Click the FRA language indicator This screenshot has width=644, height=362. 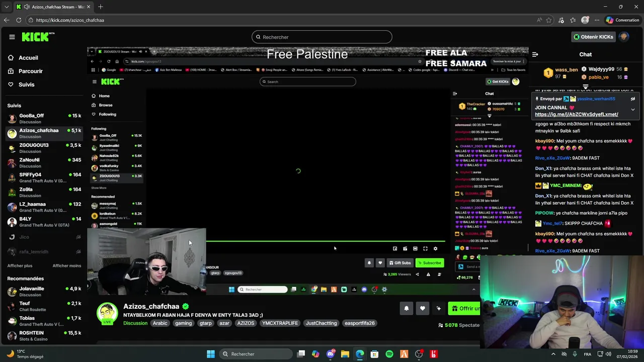coord(587,354)
